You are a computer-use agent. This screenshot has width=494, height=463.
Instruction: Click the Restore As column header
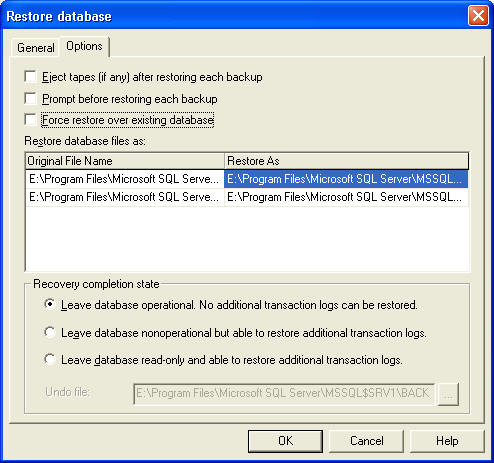[346, 161]
